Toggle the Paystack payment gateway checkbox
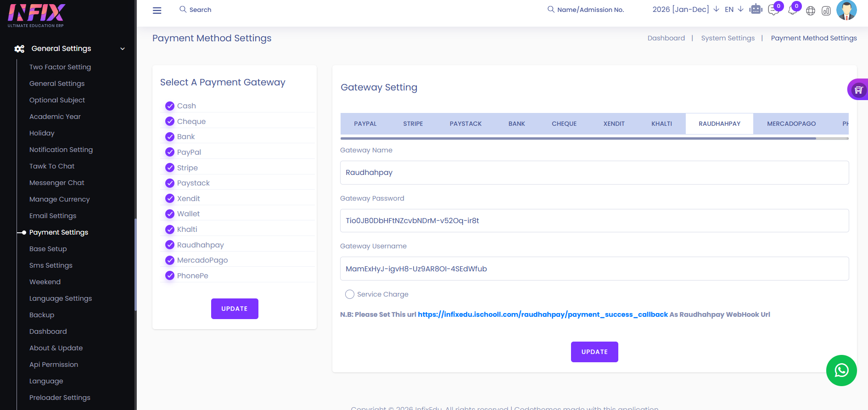The image size is (868, 410). point(170,183)
